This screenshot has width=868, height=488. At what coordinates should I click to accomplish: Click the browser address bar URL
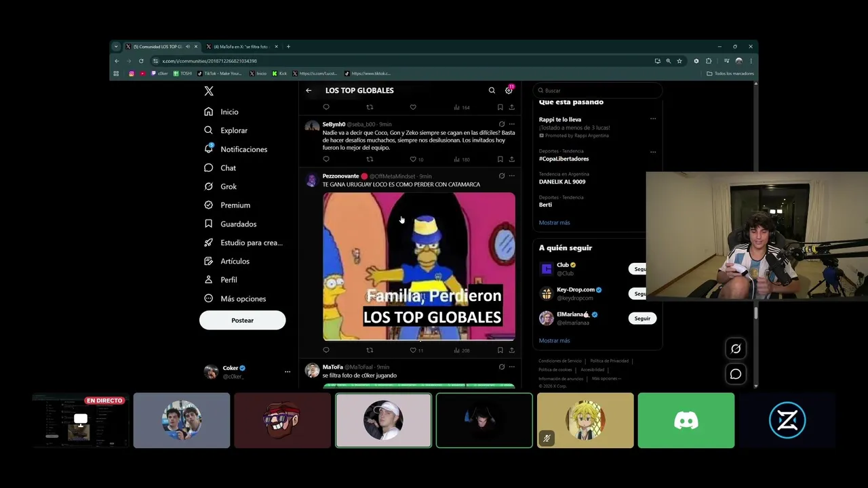(210, 61)
